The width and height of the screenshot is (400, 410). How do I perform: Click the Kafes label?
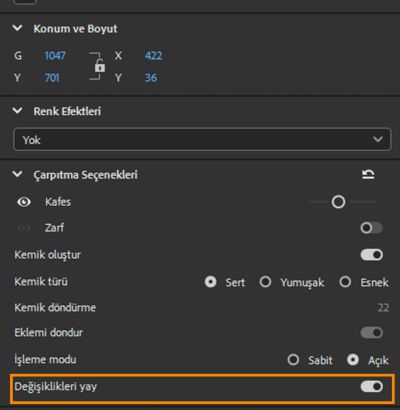click(58, 202)
